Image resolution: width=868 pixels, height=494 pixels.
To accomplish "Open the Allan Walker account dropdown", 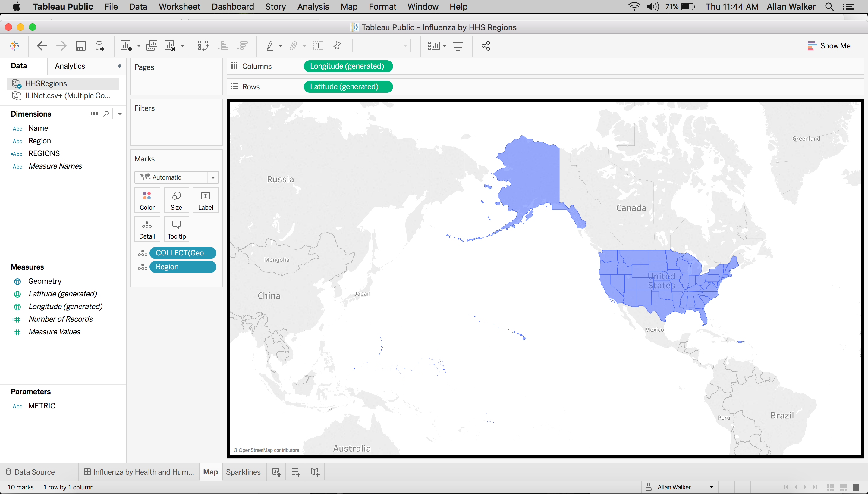I will click(679, 487).
